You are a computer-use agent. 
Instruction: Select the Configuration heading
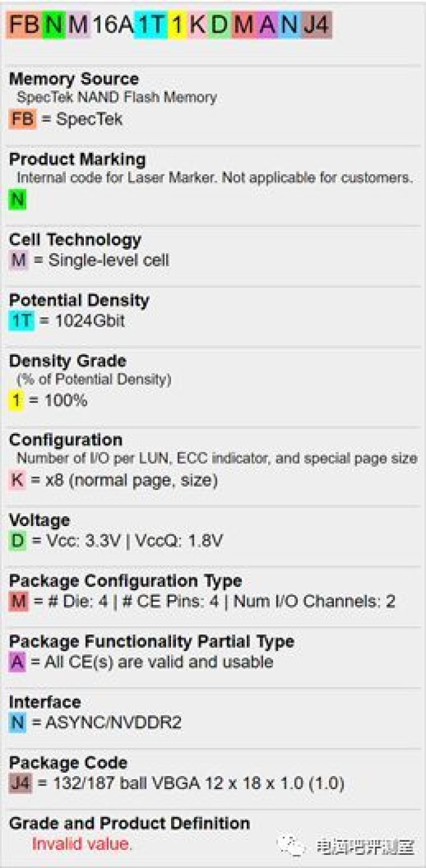tap(66, 440)
